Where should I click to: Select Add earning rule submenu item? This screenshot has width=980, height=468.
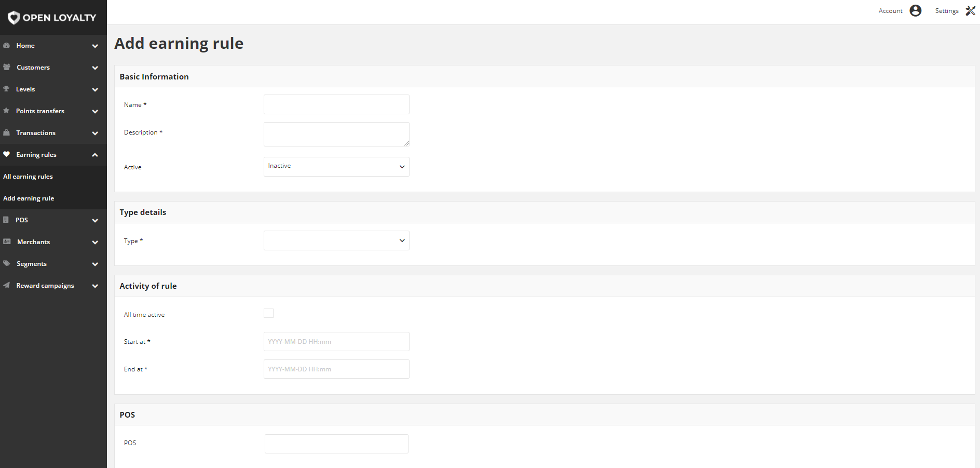(x=29, y=198)
